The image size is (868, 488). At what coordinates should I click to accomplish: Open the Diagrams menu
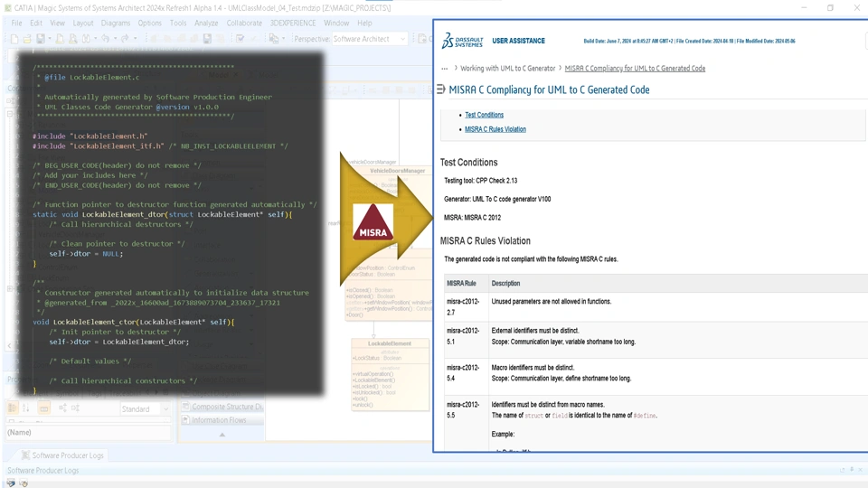tap(115, 23)
